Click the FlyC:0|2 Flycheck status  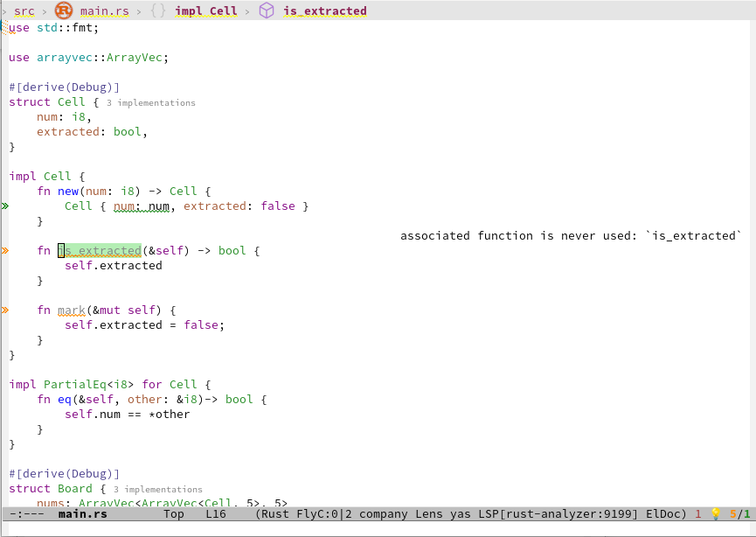pyautogui.click(x=324, y=514)
